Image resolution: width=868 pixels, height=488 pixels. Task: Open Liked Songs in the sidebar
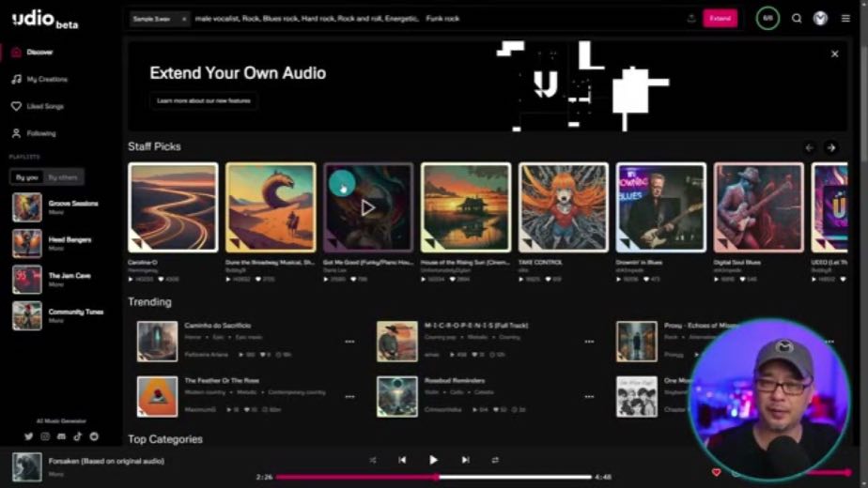click(x=38, y=106)
